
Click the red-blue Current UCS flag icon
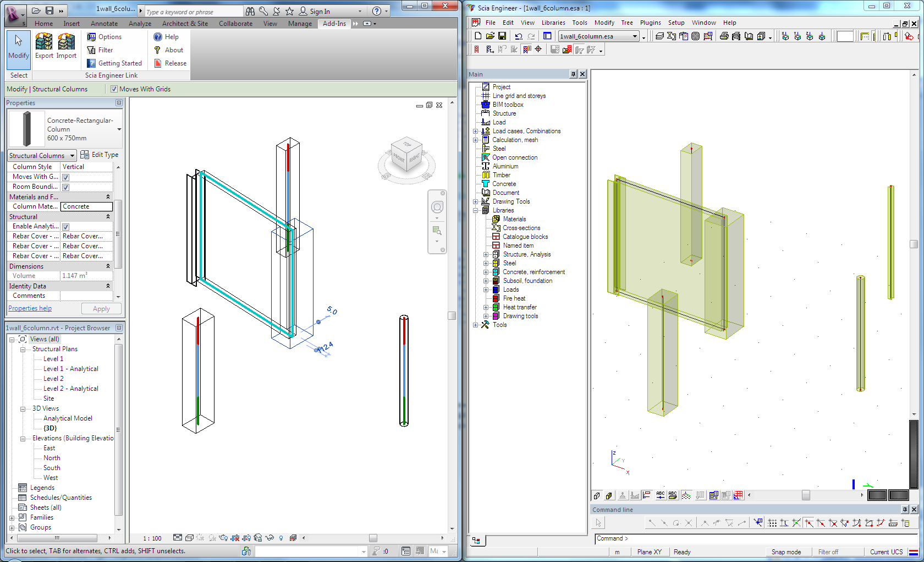point(913,552)
